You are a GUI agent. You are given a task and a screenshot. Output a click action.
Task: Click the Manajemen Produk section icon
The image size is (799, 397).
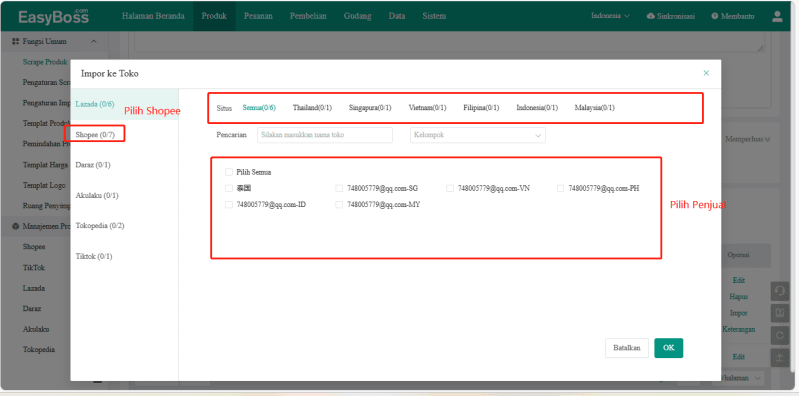tap(15, 226)
